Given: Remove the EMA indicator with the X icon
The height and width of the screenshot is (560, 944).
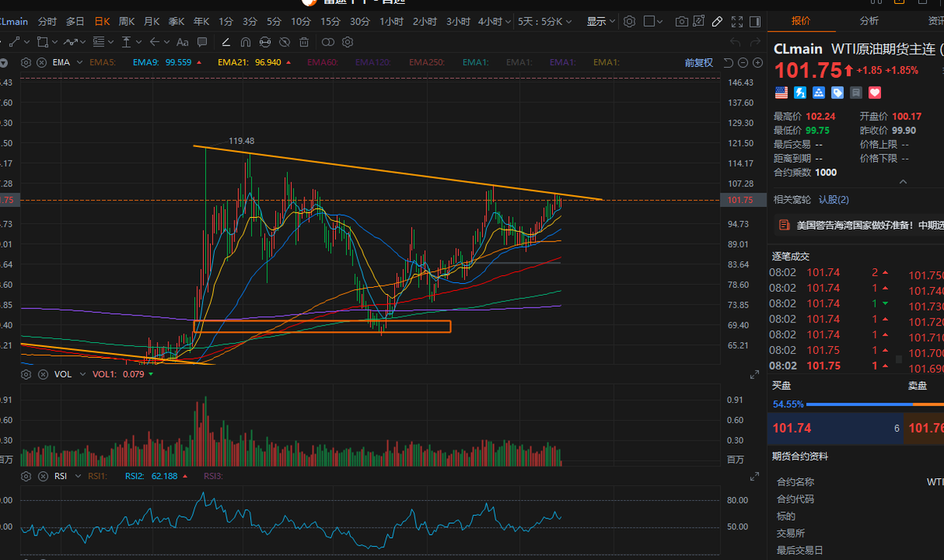Looking at the screenshot, I should pos(42,62).
